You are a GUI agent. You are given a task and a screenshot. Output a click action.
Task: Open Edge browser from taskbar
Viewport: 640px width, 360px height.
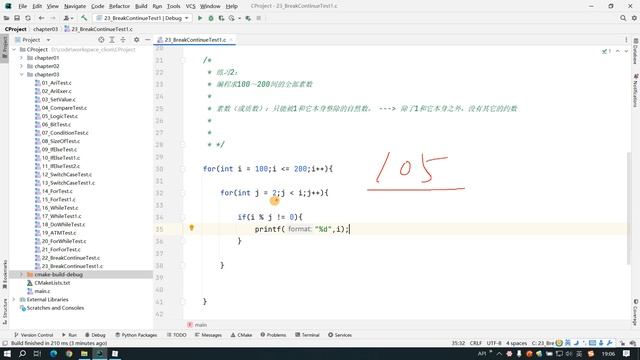click(53, 353)
